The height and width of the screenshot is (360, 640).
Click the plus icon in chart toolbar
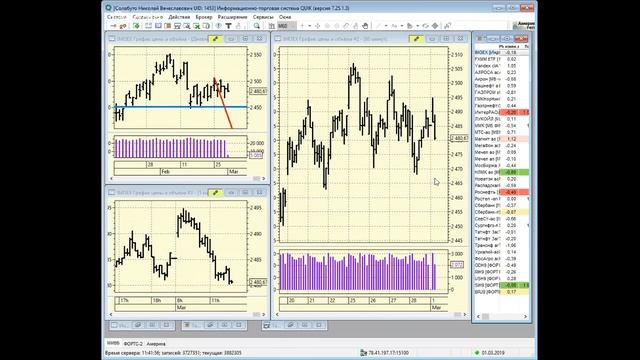[302, 26]
